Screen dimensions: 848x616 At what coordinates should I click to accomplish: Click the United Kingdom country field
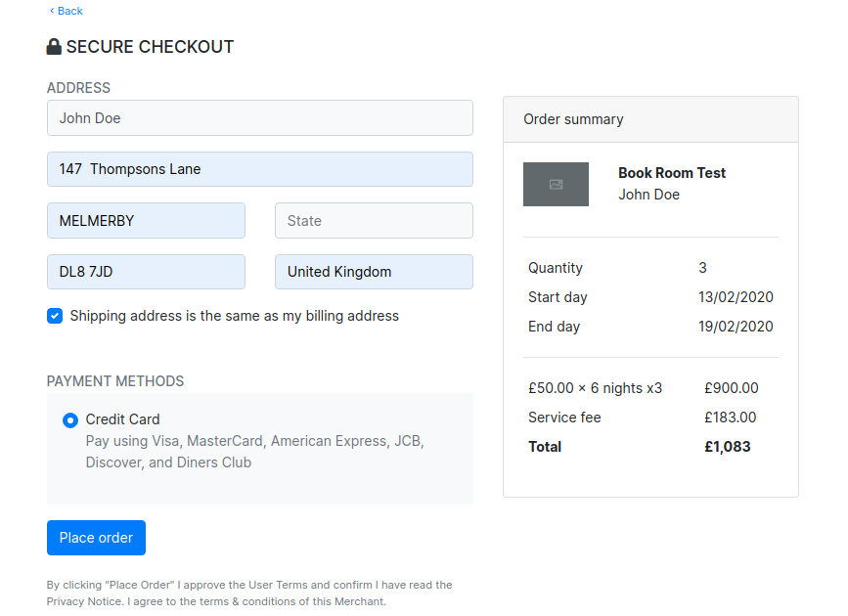coord(374,272)
